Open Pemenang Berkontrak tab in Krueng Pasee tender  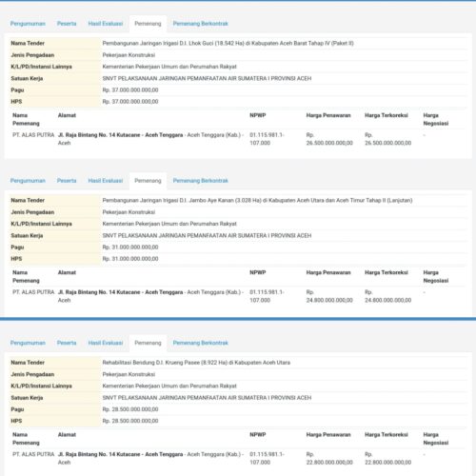(200, 343)
